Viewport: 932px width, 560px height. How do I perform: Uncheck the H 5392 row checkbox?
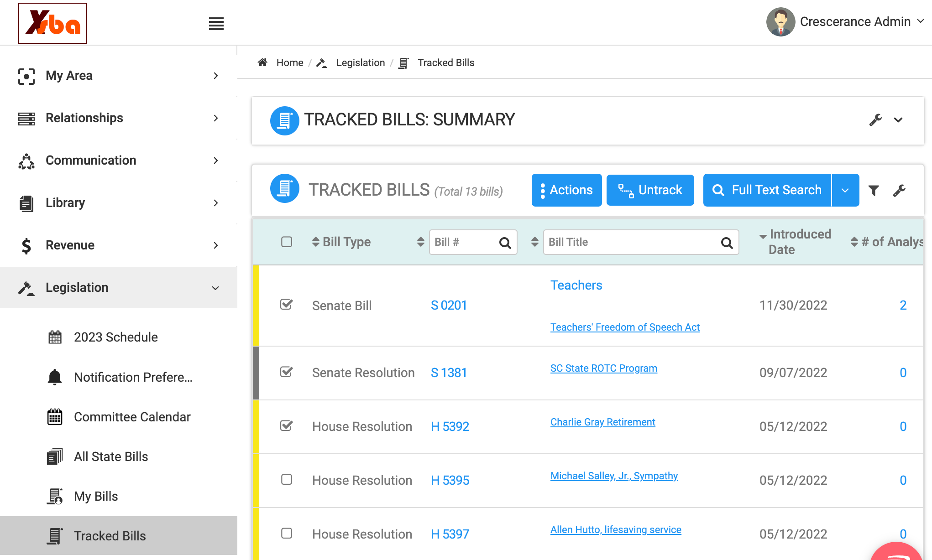[x=287, y=426]
